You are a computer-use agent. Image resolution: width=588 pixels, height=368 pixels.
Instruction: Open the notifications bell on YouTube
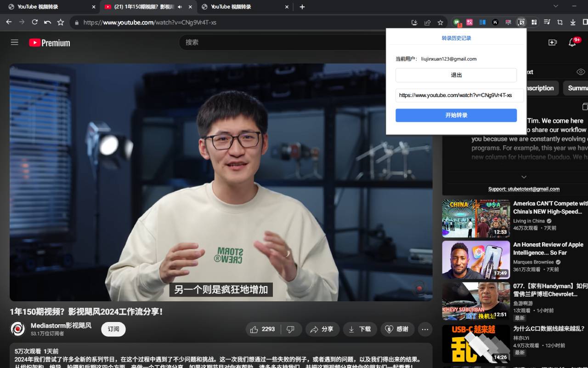(x=572, y=42)
